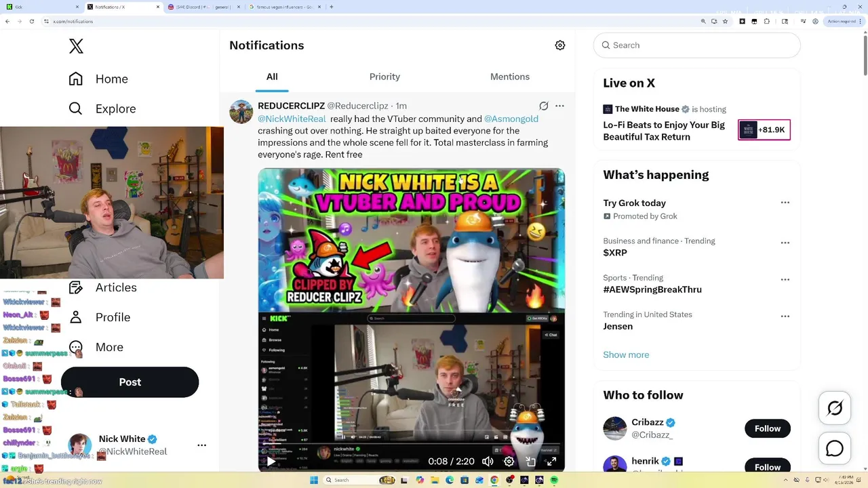Image resolution: width=868 pixels, height=488 pixels.
Task: Switch to the All notifications tab
Action: click(x=272, y=77)
